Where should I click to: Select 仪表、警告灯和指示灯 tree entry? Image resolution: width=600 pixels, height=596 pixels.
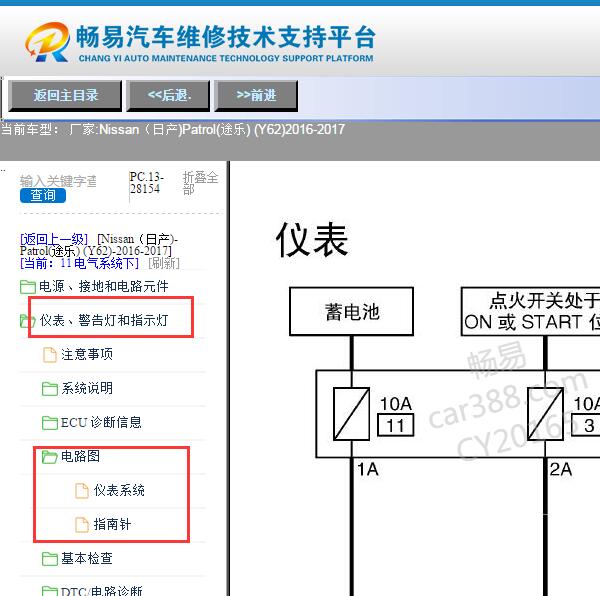pyautogui.click(x=104, y=320)
